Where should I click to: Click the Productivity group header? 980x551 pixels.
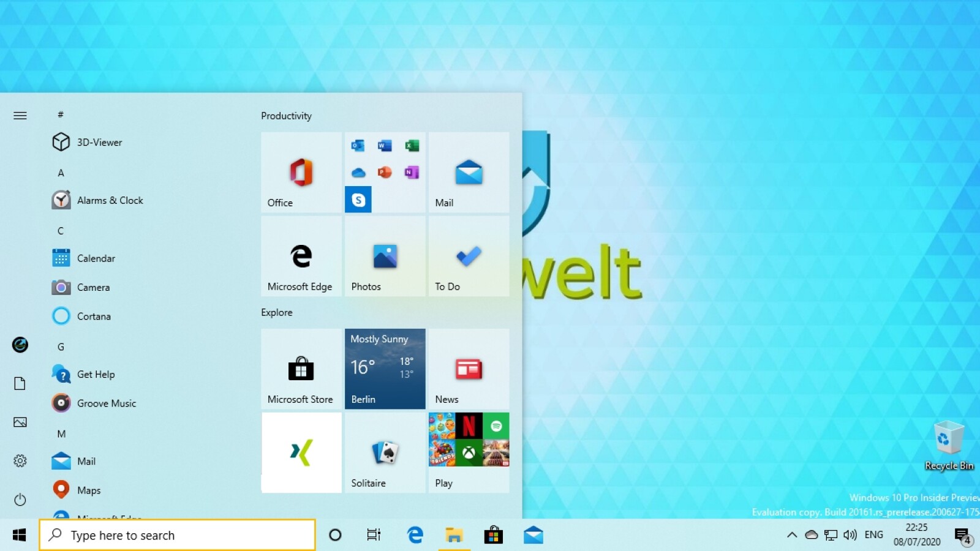pos(286,116)
